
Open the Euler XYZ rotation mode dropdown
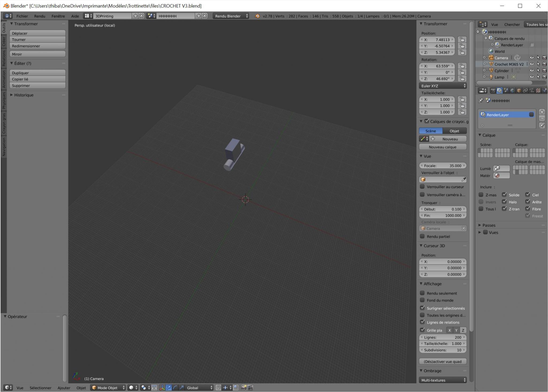pos(443,86)
